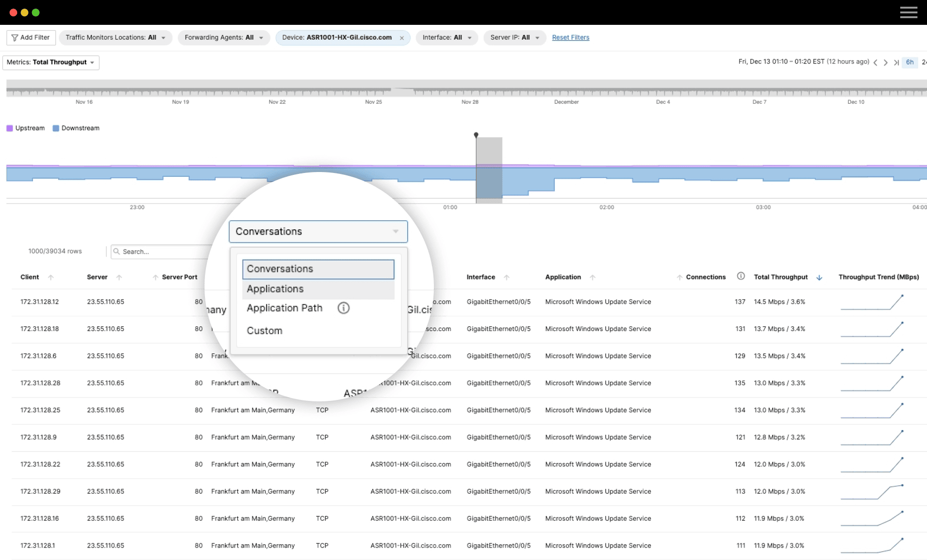This screenshot has height=560, width=927.
Task: Click the search magnifier icon in the search field
Action: point(117,251)
